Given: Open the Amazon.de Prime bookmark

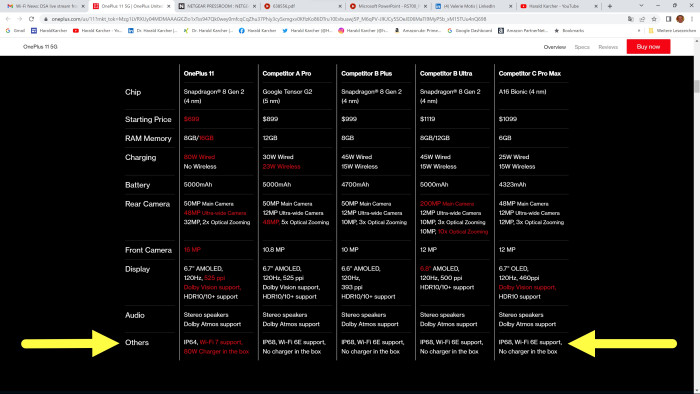Looking at the screenshot, I should tap(418, 30).
